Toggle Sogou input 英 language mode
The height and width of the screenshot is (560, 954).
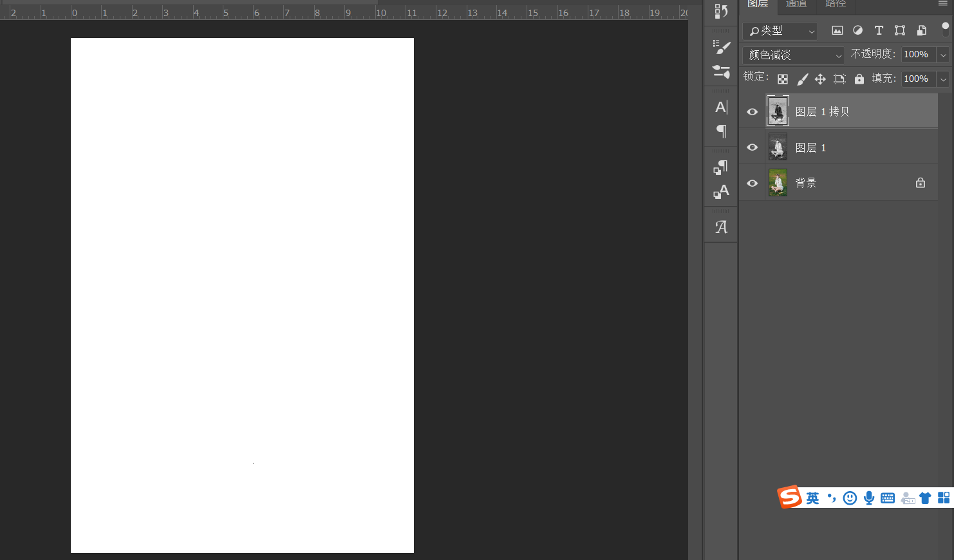(812, 498)
